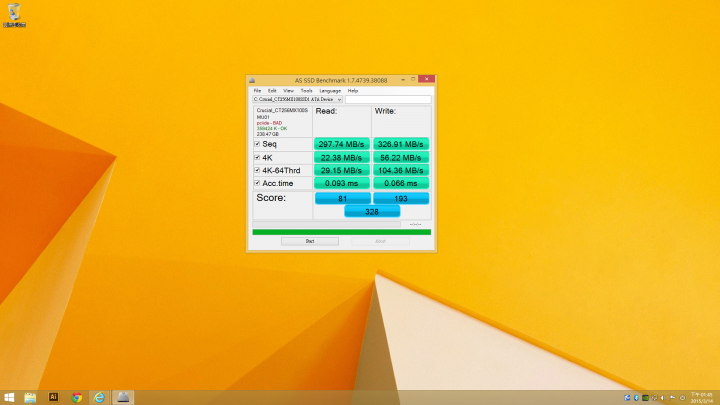The width and height of the screenshot is (720, 405).
Task: Select the AS SSD Benchmark taskbar button
Action: [123, 397]
